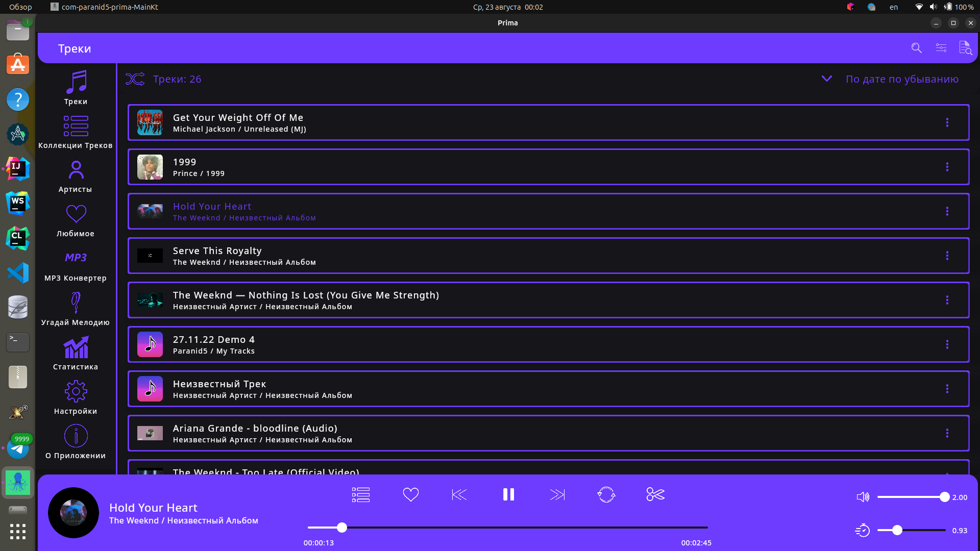Open three-dot menu for Serve This Royalty
Viewport: 980px width, 551px height.
(x=947, y=256)
